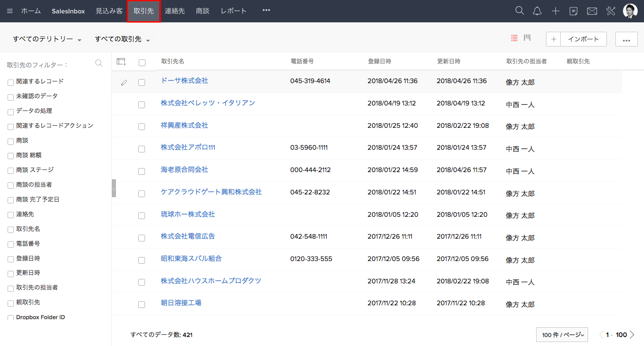Collapse the filter sidebar handle
Image resolution: width=644 pixels, height=346 pixels.
coord(114,189)
